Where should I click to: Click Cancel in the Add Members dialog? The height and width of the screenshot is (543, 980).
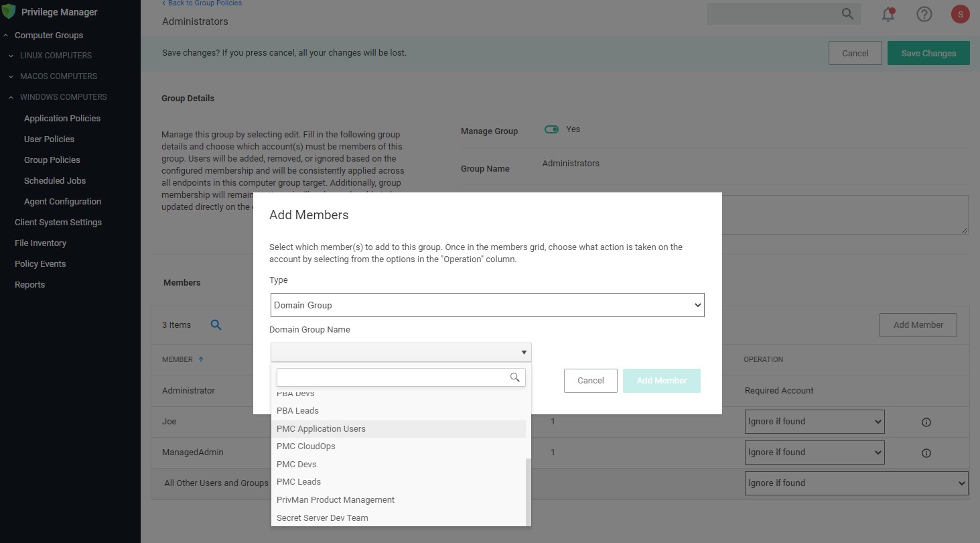(591, 380)
